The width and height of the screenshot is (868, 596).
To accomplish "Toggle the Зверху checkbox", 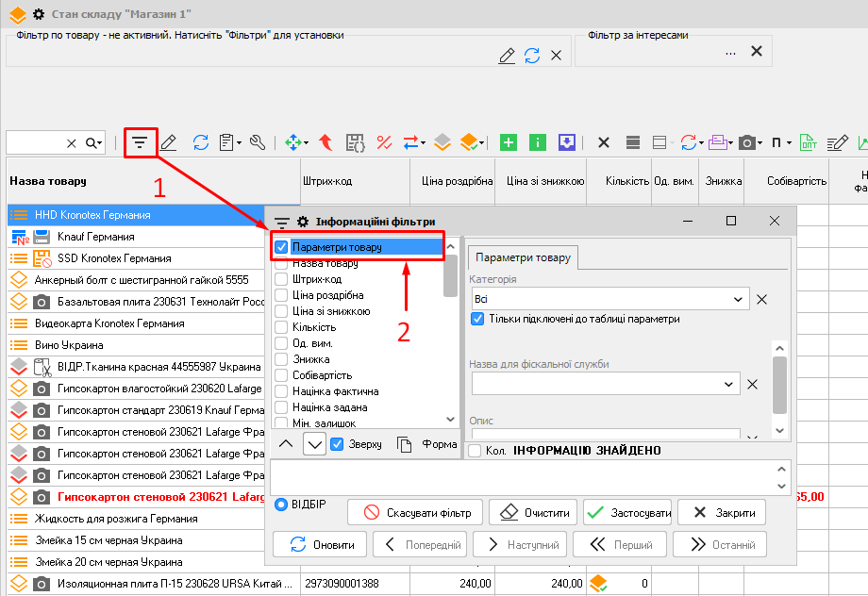I will pos(338,444).
